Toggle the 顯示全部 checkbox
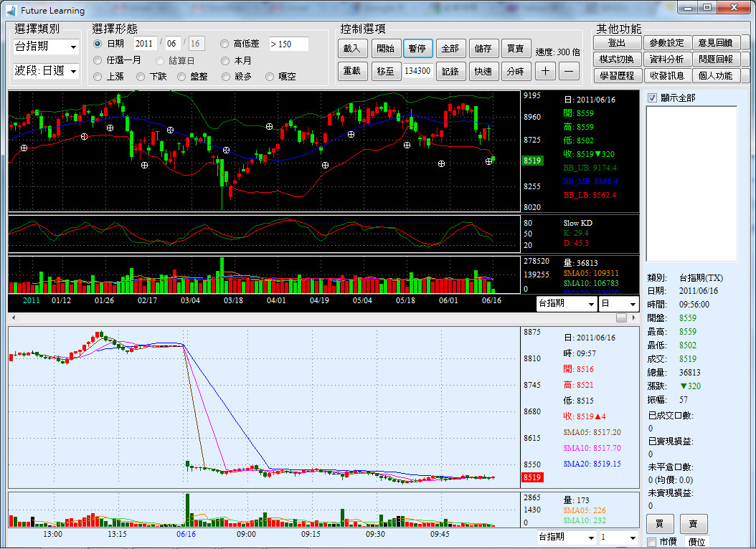The height and width of the screenshot is (549, 756). [x=652, y=97]
